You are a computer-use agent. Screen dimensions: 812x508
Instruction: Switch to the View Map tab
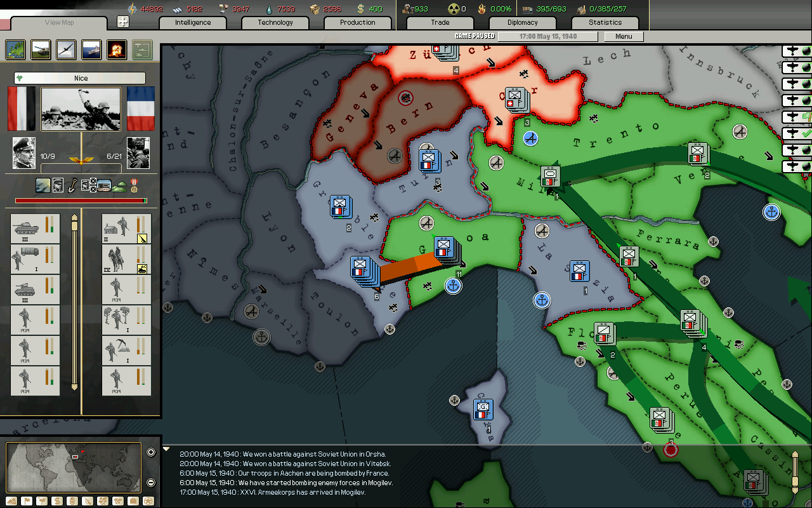[59, 23]
